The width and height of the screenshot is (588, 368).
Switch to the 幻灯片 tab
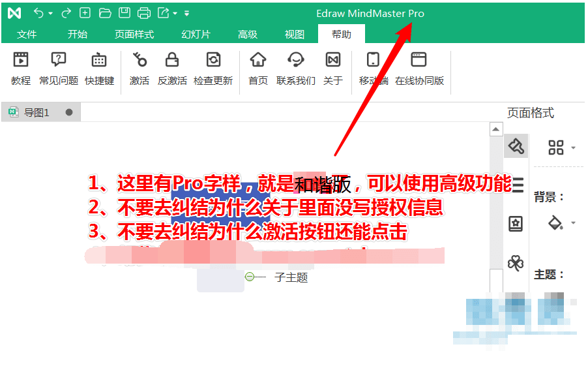[x=196, y=35]
